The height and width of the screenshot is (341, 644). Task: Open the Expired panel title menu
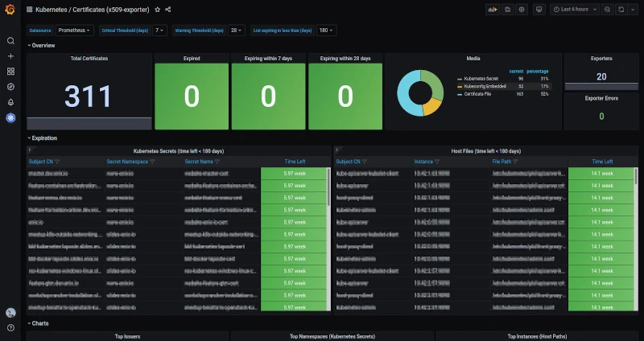(x=192, y=59)
